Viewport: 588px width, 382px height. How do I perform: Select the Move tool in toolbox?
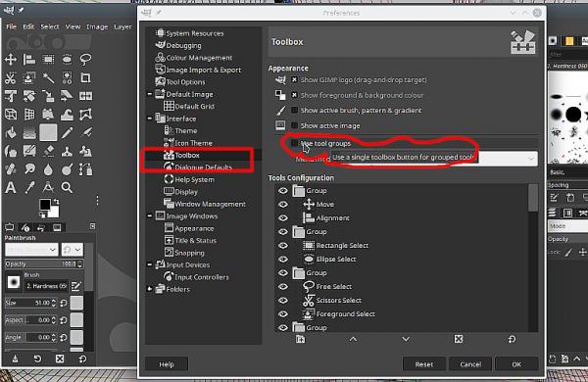coord(11,59)
